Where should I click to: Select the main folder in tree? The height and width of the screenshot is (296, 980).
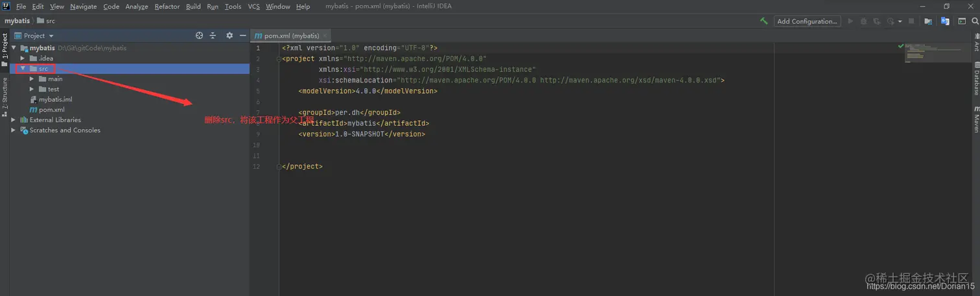point(55,79)
